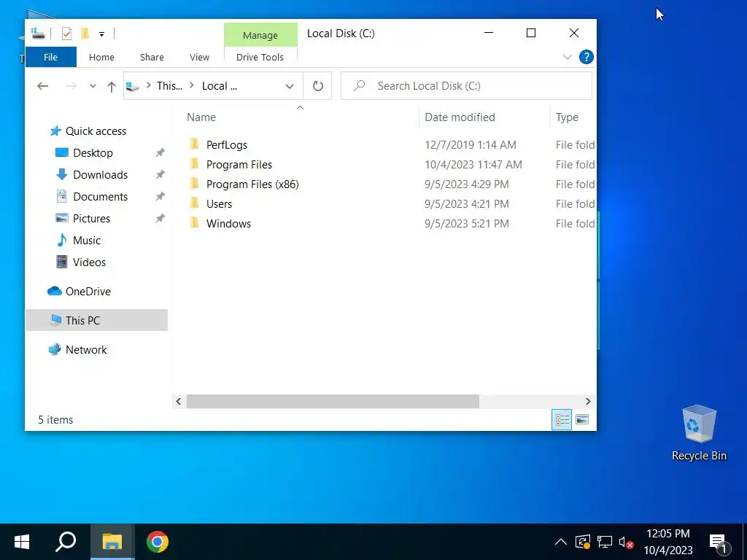Click the 12/7/2019 1:14 AM date cell

point(471,145)
